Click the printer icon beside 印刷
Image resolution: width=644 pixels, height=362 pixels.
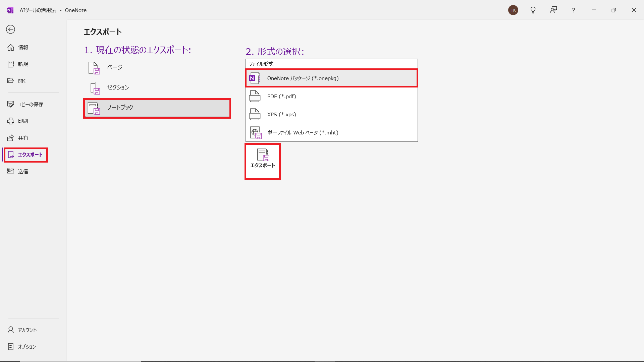pyautogui.click(x=11, y=121)
